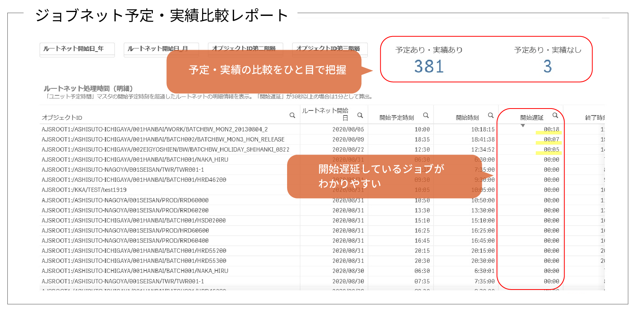Click the 開始予定時刻 column header text

pos(396,117)
